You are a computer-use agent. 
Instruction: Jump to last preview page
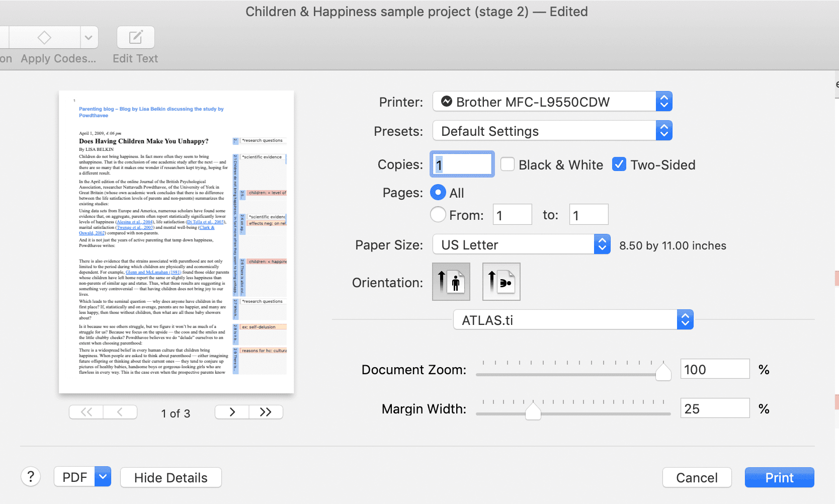coord(266,412)
